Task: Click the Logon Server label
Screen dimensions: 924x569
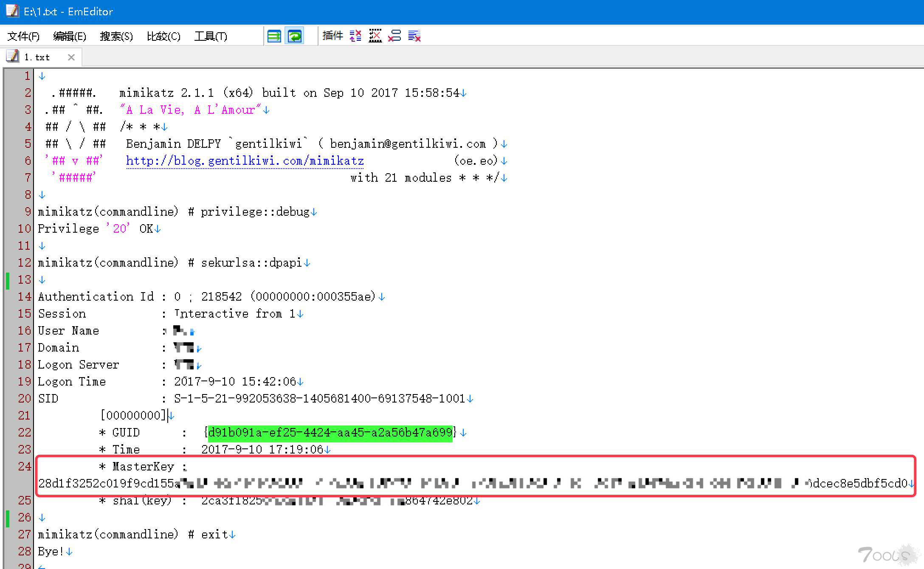Action: pyautogui.click(x=79, y=365)
